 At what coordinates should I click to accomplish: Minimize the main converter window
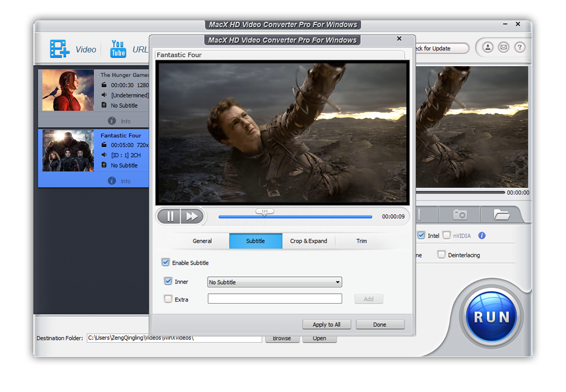coord(505,24)
